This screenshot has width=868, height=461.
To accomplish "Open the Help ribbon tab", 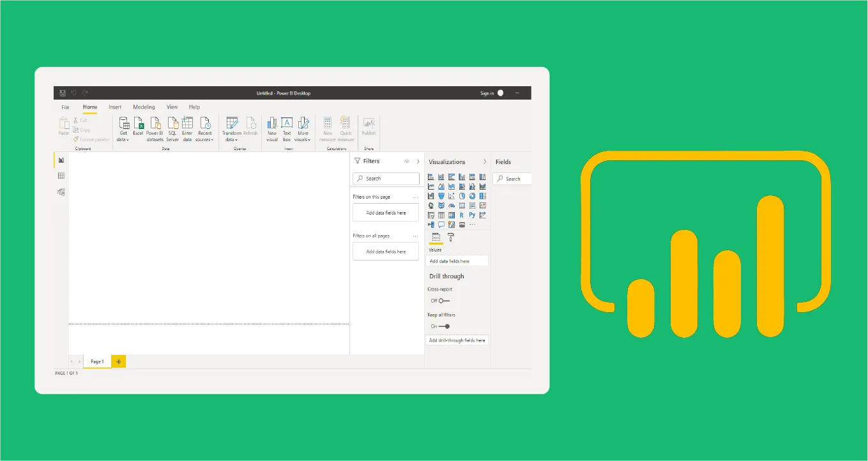I will [194, 107].
